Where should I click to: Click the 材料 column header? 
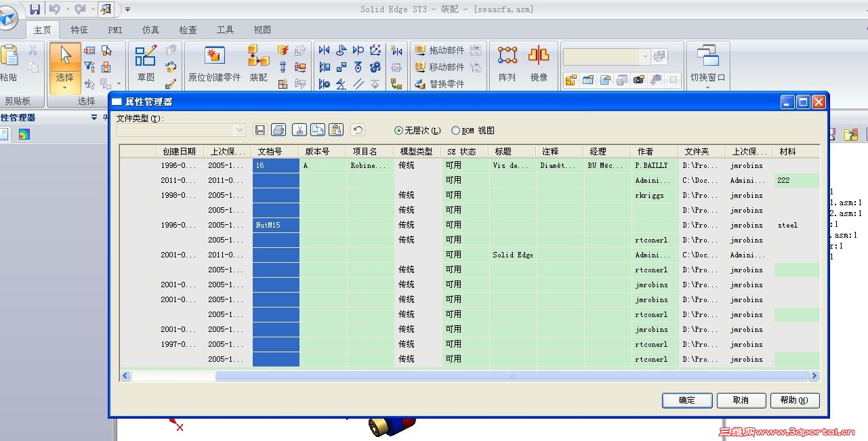(796, 152)
